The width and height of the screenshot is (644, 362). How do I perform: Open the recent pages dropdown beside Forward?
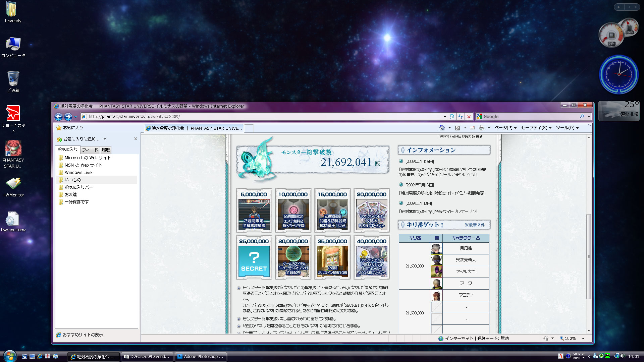pos(75,117)
